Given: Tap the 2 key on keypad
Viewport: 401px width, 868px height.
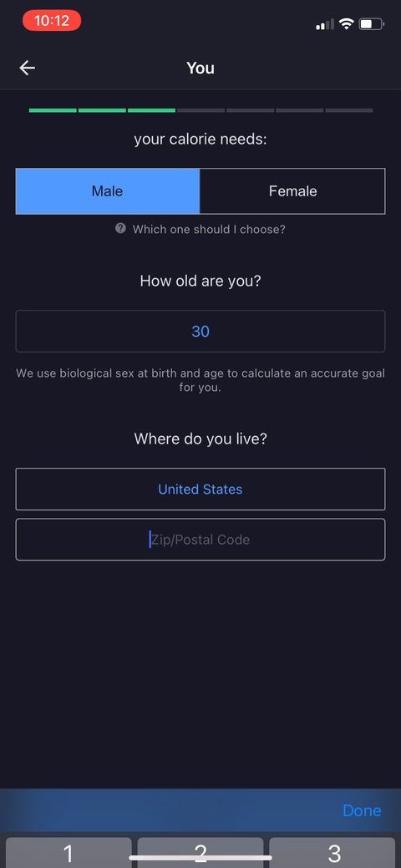Looking at the screenshot, I should pos(200,853).
